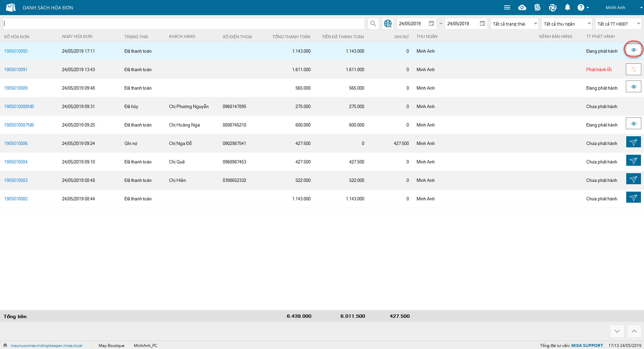Click the globe search icon
Viewport: 644px width, 349px height.
pos(388,23)
